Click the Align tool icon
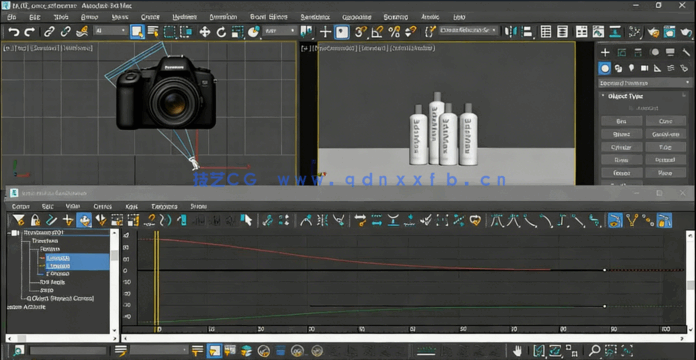 pos(527,32)
